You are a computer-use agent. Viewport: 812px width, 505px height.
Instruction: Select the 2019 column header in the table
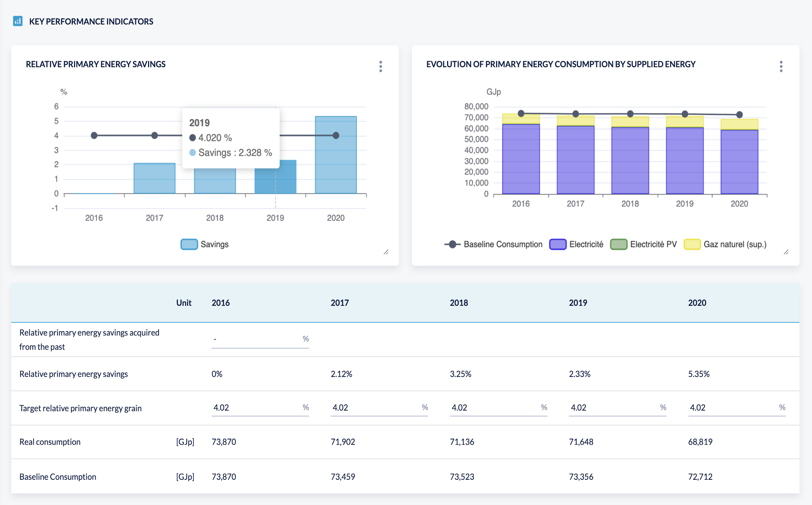click(x=578, y=303)
